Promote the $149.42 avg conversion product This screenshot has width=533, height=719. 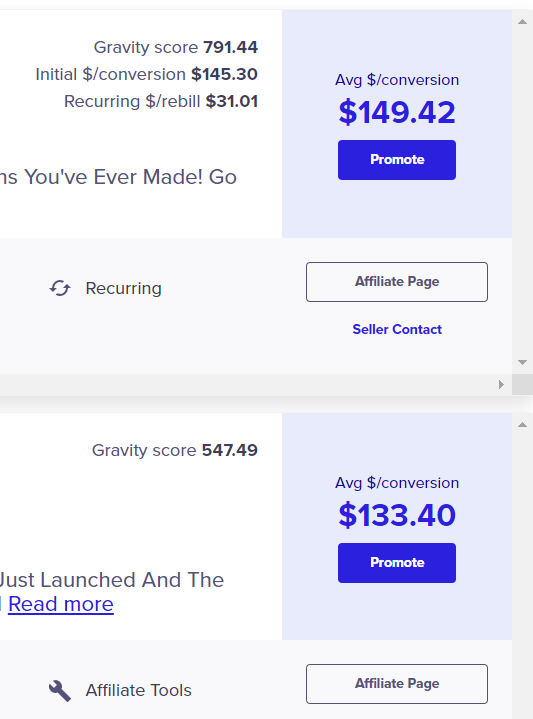397,160
